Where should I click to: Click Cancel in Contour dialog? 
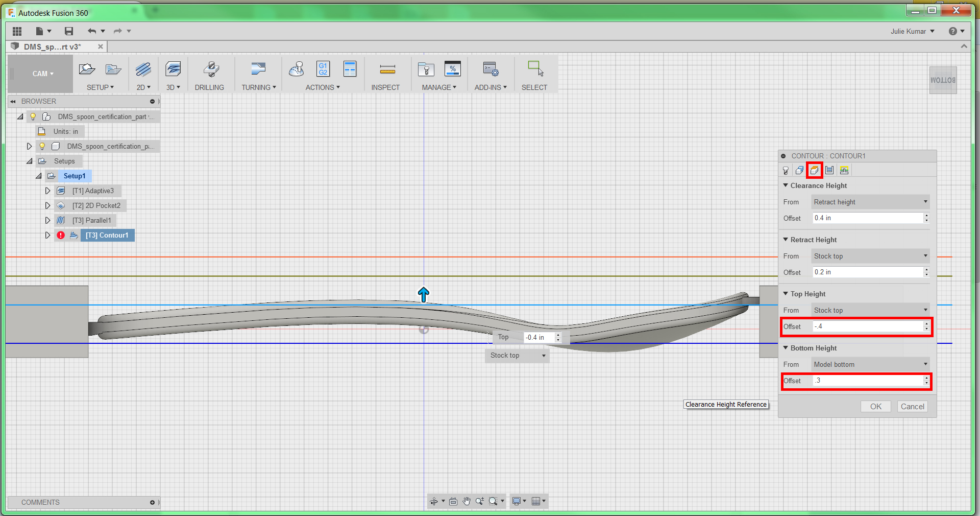coord(913,407)
